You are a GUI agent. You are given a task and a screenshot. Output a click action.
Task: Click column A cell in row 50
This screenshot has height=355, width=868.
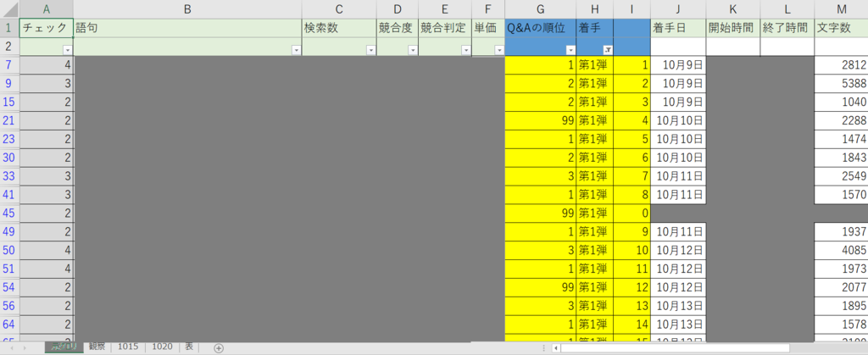(x=46, y=250)
